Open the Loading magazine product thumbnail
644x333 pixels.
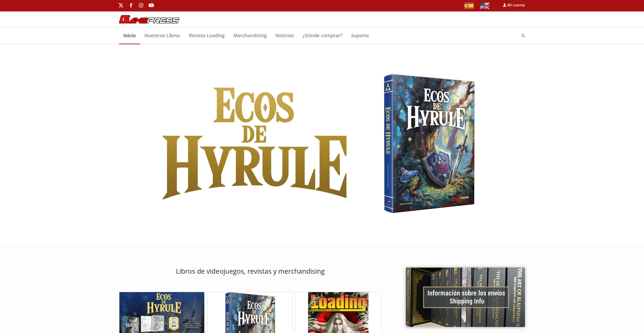338,313
